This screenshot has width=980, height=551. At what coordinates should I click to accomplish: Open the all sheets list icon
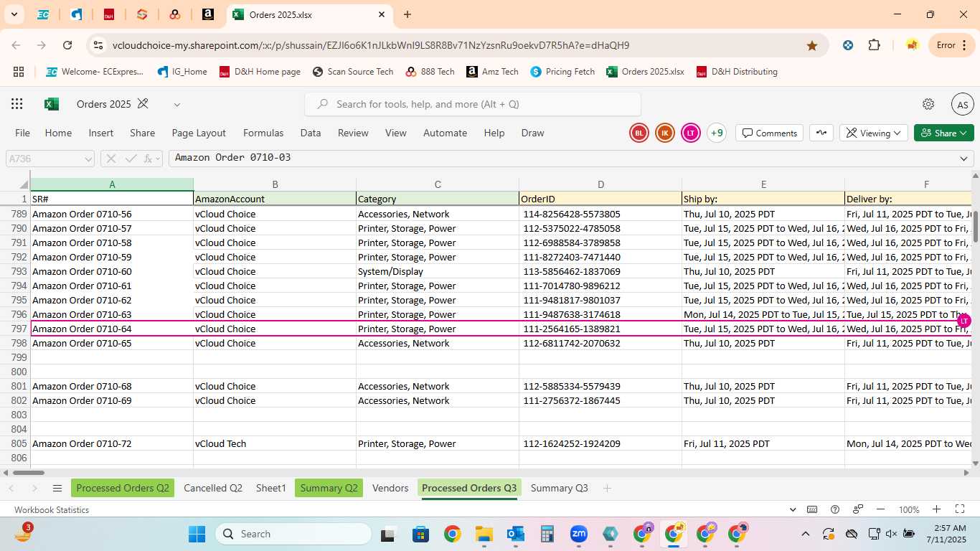(57, 488)
